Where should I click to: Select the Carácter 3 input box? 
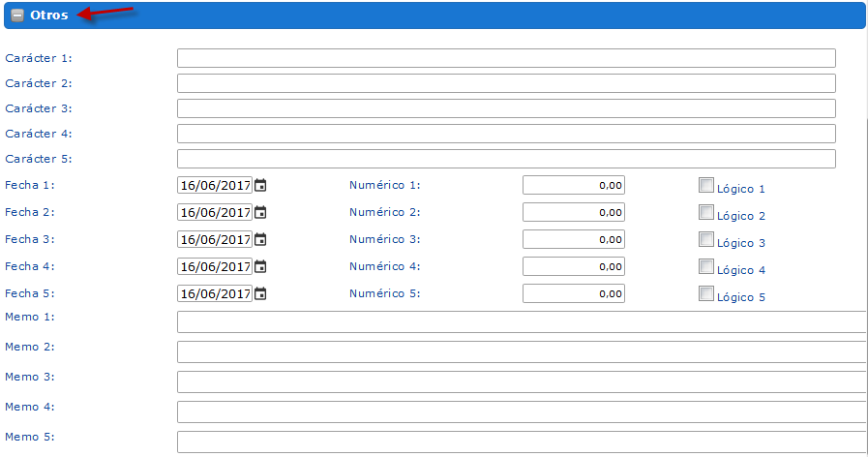pyautogui.click(x=506, y=108)
